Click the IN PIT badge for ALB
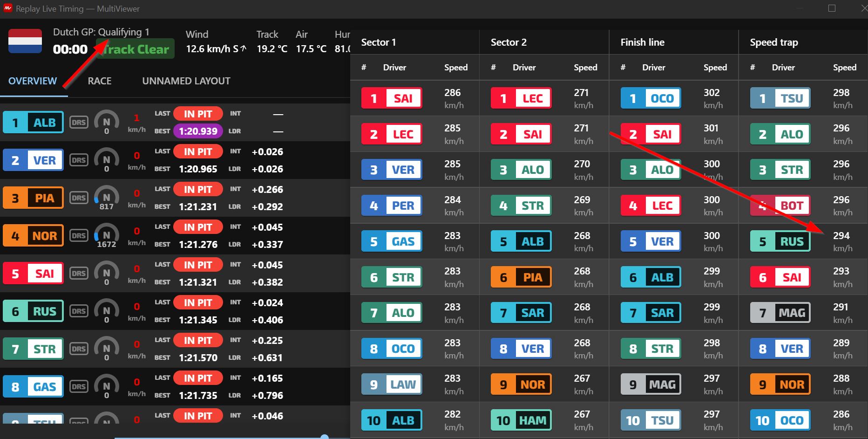Image resolution: width=868 pixels, height=439 pixels. tap(197, 114)
